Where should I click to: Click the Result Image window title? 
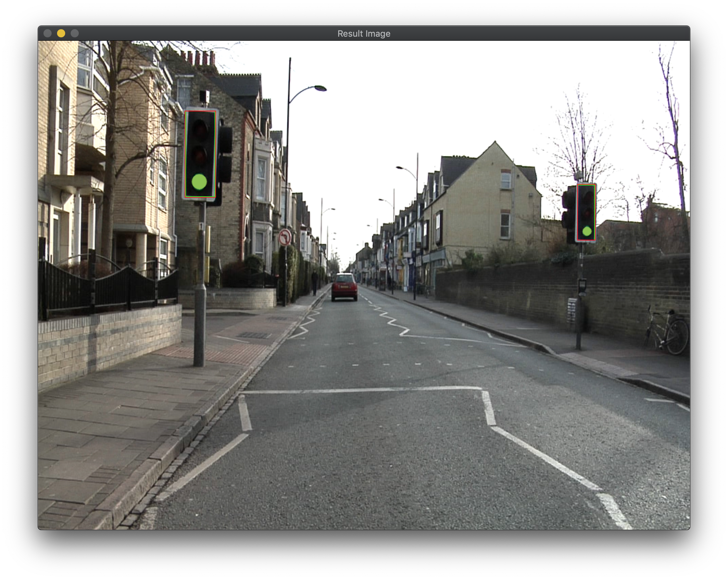364,34
